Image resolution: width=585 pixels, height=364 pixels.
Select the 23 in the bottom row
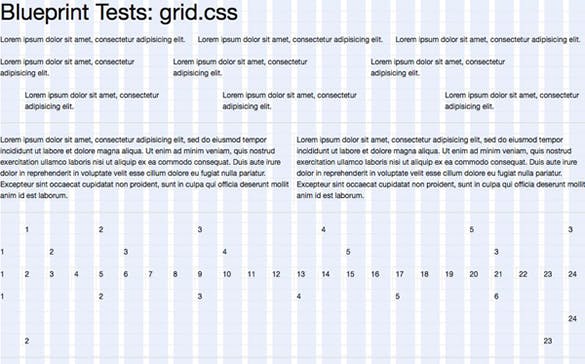[x=548, y=341]
